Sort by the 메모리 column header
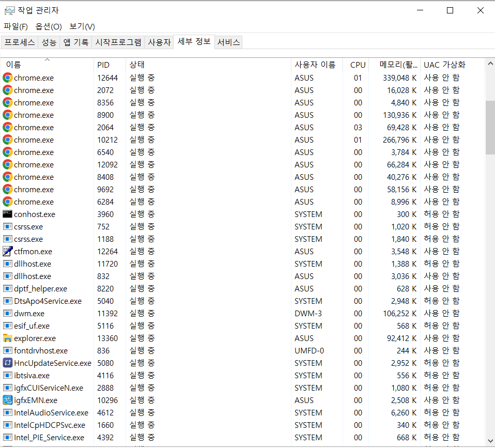This screenshot has height=448, width=495. (x=395, y=65)
